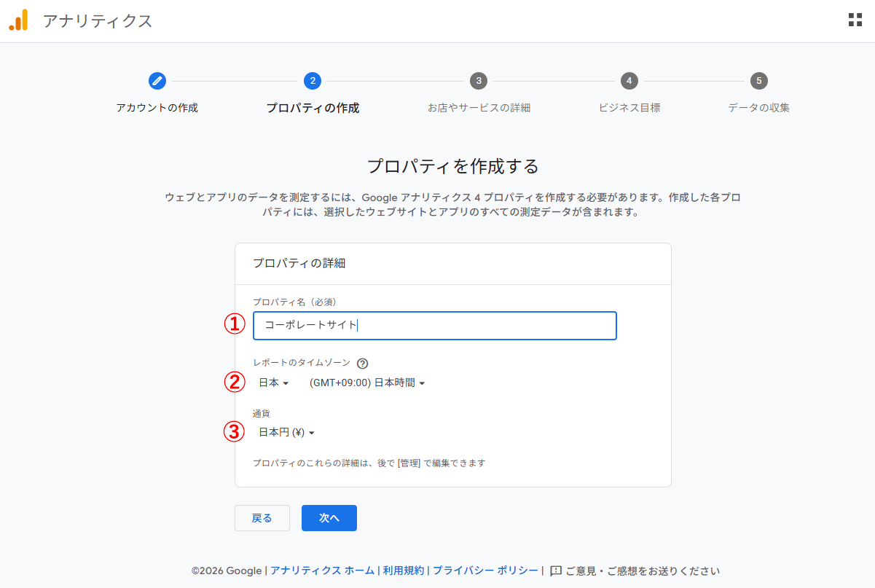Click the 次へ button
The height and width of the screenshot is (588, 875).
tap(329, 517)
